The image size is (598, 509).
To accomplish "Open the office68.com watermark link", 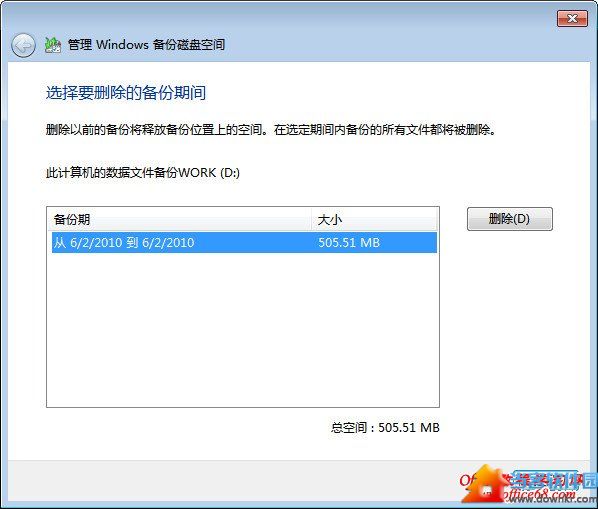I will [x=540, y=494].
